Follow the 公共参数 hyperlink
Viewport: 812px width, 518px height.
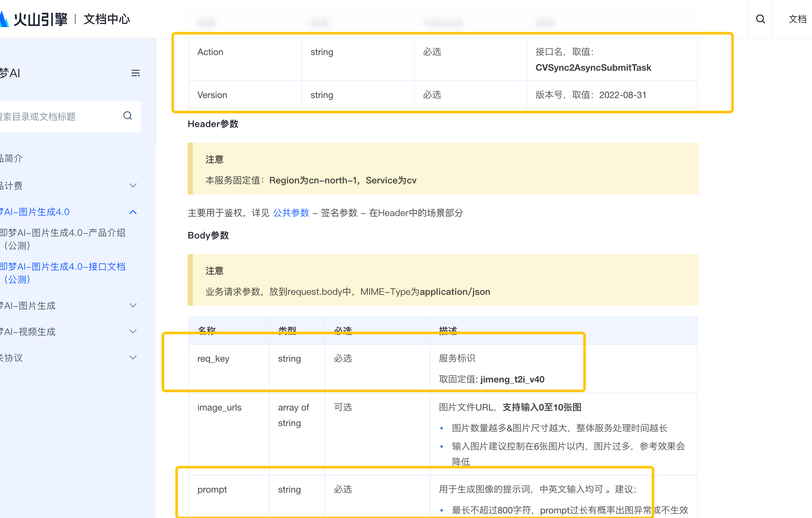tap(291, 213)
